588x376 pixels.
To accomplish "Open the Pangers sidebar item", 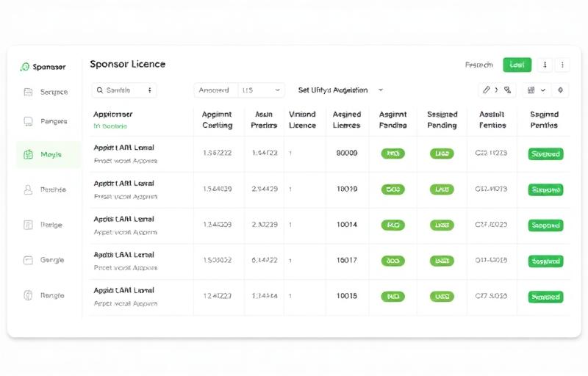I will pos(46,121).
